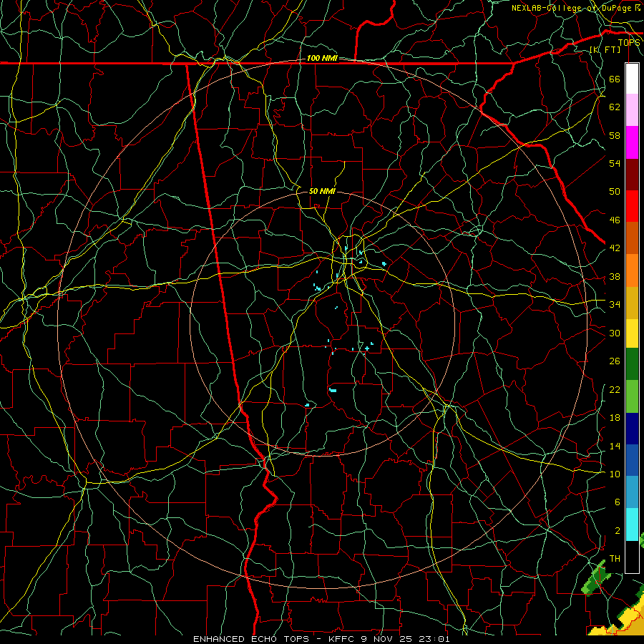Image resolution: width=644 pixels, height=644 pixels.
Task: Click the legend value 14
Action: [x=615, y=446]
